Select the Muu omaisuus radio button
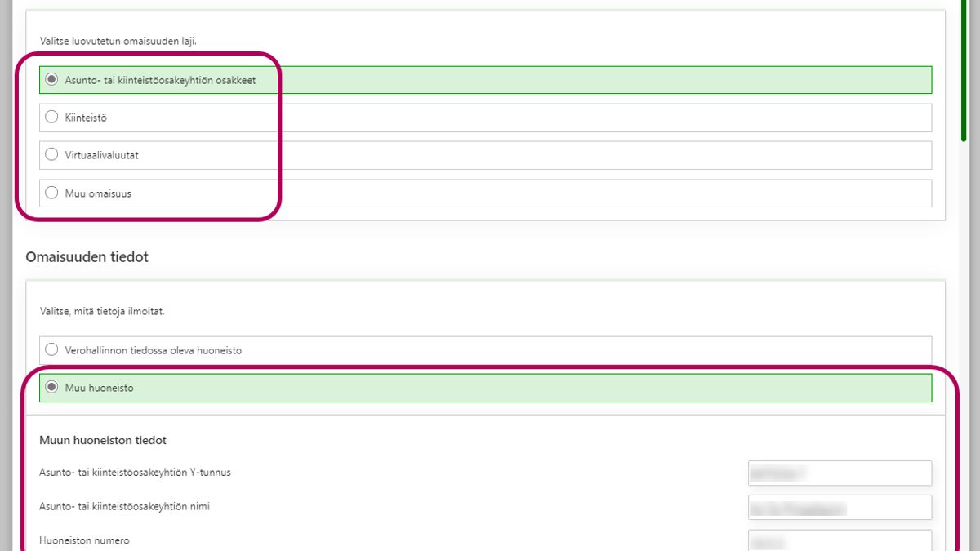The width and height of the screenshot is (980, 551). [51, 193]
